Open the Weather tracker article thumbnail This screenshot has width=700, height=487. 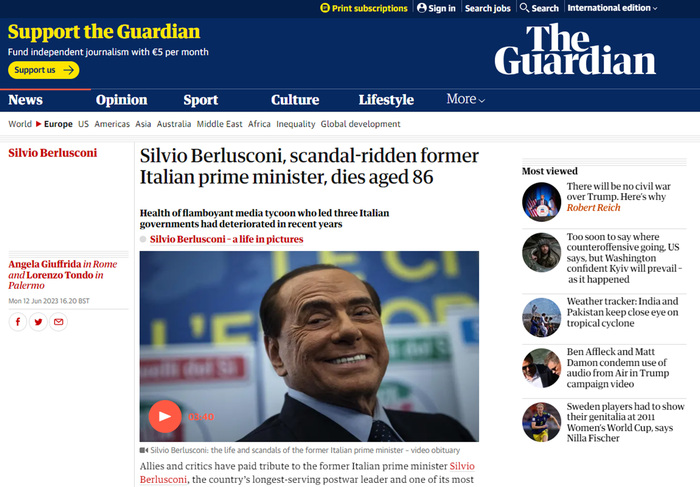pos(542,317)
